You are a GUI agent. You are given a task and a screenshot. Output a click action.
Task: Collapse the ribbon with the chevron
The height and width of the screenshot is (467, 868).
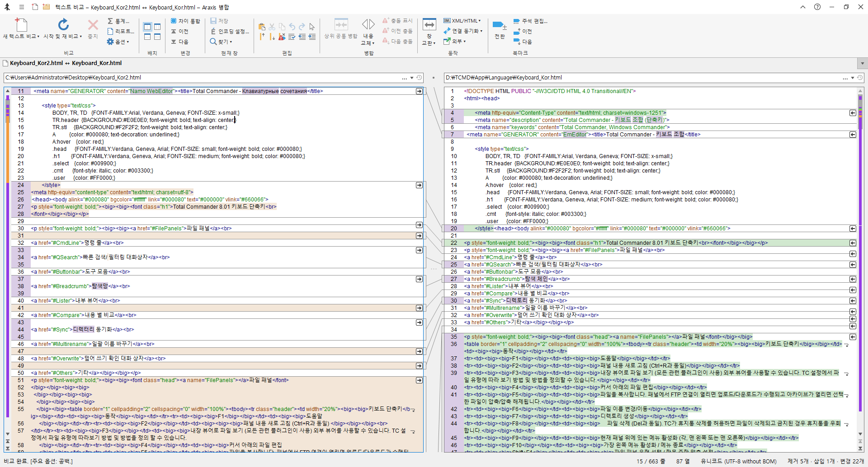click(803, 7)
